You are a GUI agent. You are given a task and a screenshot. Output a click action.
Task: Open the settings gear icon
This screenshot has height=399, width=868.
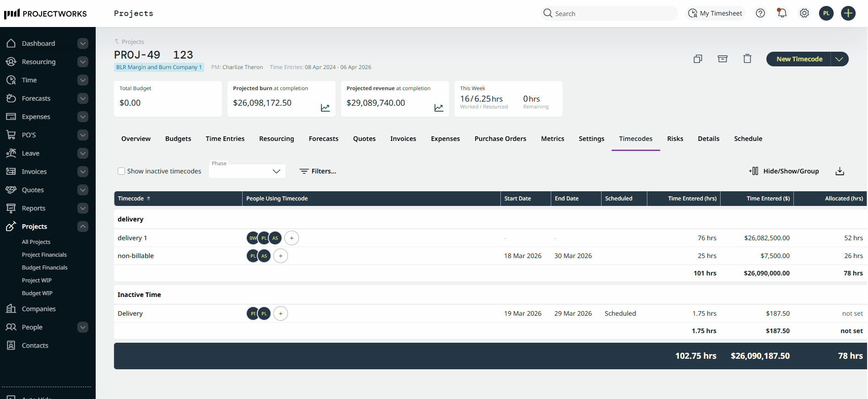[x=804, y=13]
